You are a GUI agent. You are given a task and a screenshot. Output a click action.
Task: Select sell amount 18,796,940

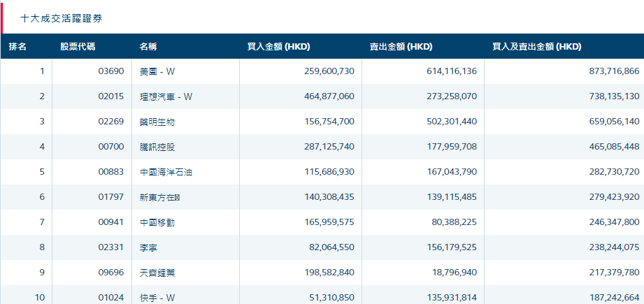[x=455, y=273]
